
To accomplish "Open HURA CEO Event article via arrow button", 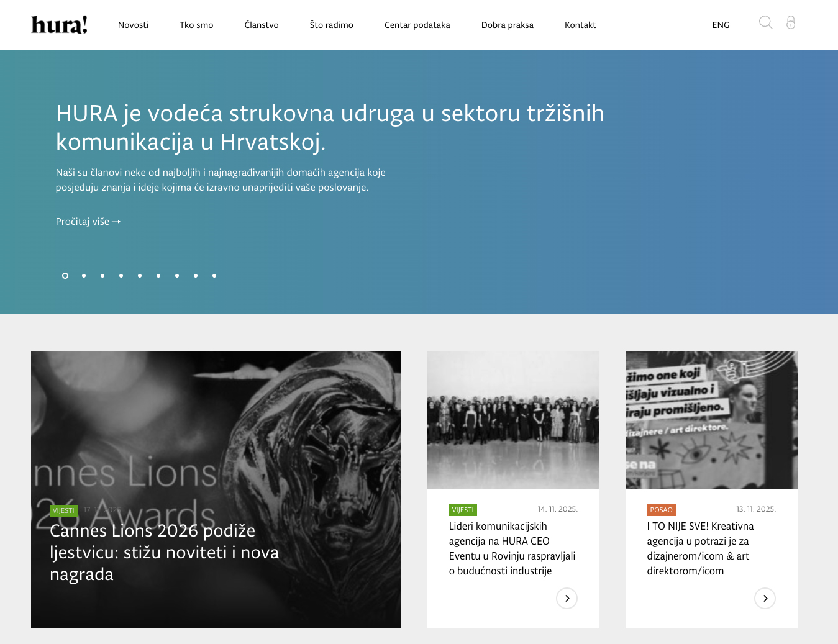I will (x=567, y=598).
